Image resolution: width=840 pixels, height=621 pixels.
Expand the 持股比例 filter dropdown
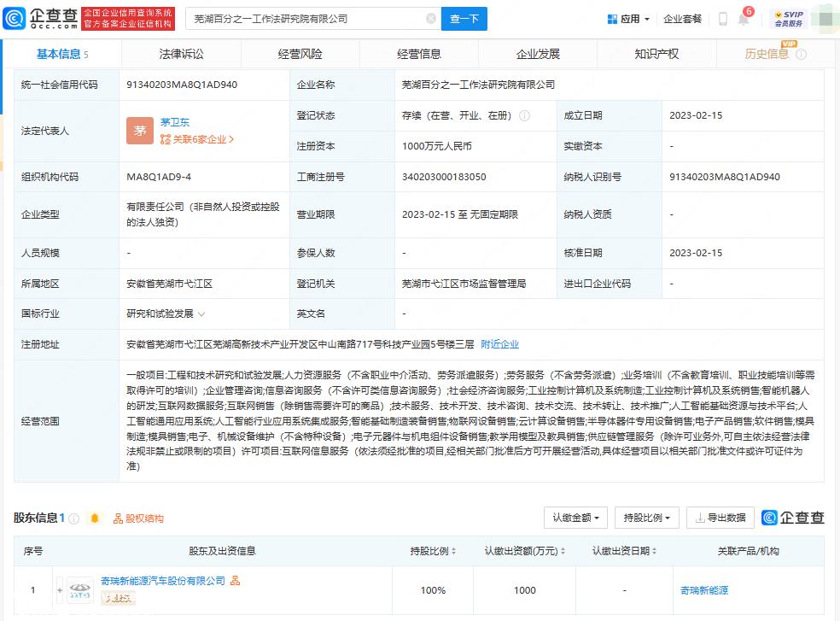coord(646,518)
